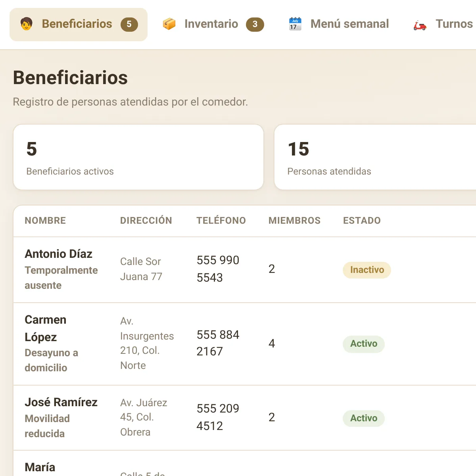Click the Inactivo status badge for Antonio Díaz

(x=367, y=270)
